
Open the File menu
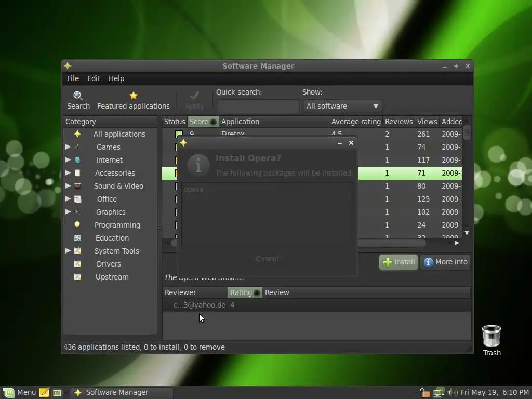click(73, 79)
